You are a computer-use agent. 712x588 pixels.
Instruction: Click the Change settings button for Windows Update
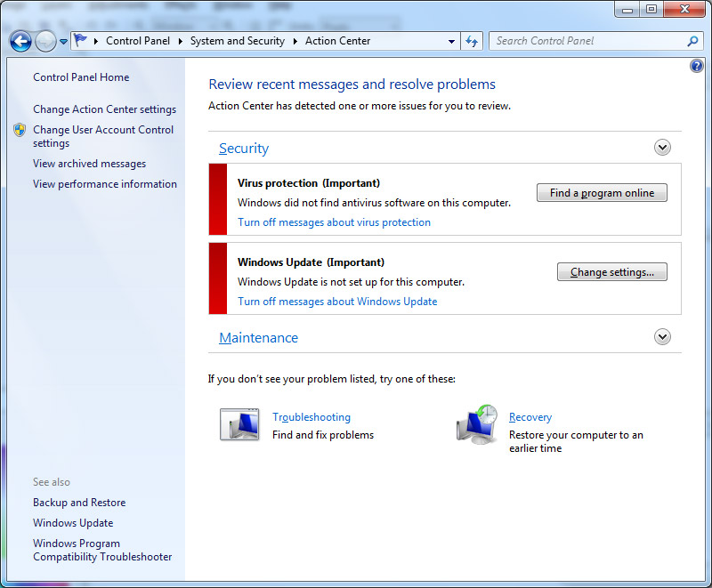611,272
